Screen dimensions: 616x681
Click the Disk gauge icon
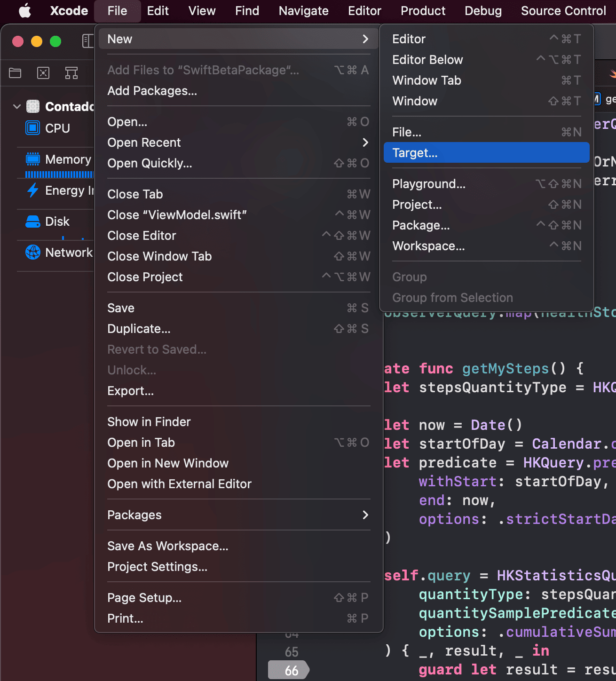coord(32,221)
